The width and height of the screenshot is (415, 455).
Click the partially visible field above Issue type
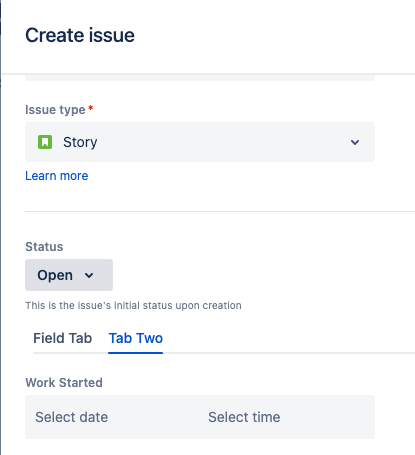(200, 78)
